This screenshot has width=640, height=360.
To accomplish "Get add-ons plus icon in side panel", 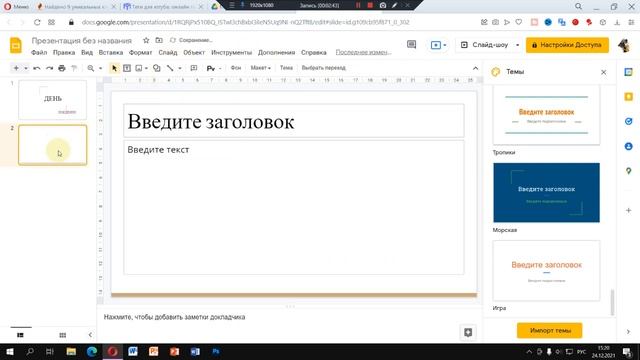I will 629,210.
